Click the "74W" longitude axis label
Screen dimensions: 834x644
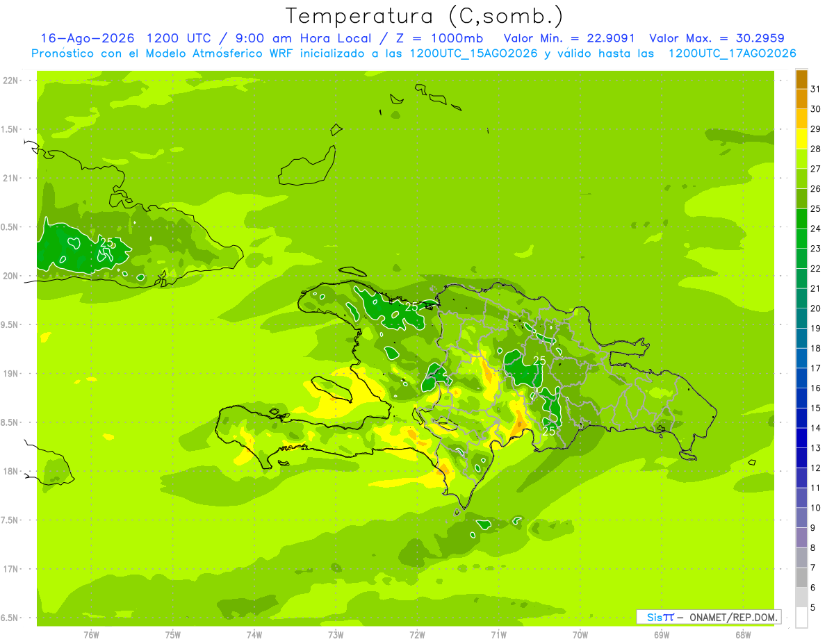(254, 634)
